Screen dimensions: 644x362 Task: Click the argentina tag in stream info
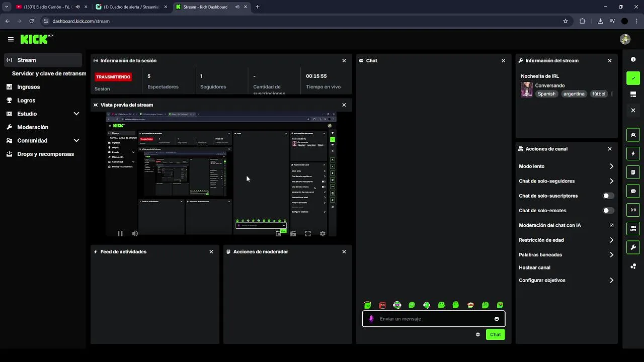pyautogui.click(x=574, y=94)
